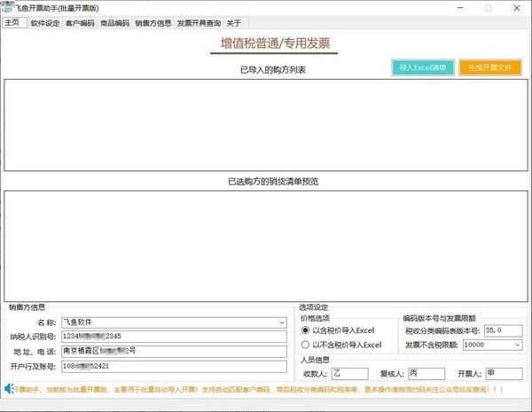The image size is (532, 412).
Task: Switch to the 软件设定 tab
Action: tap(45, 23)
